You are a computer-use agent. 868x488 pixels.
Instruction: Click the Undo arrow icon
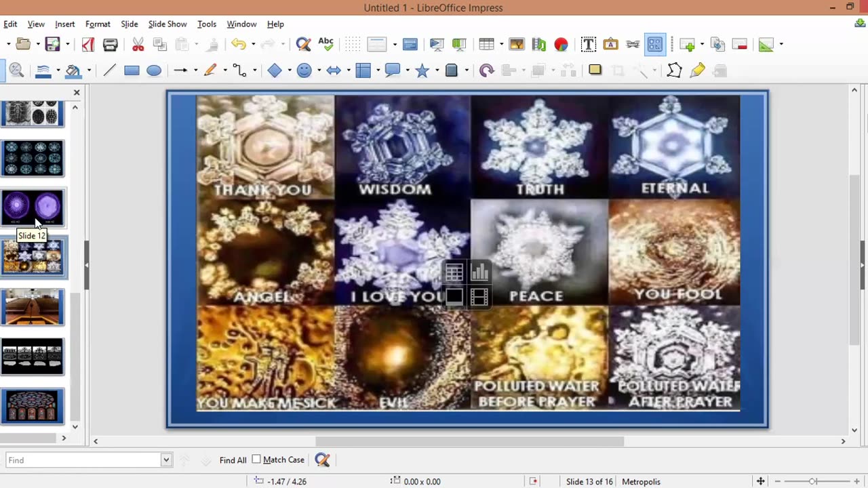[238, 45]
